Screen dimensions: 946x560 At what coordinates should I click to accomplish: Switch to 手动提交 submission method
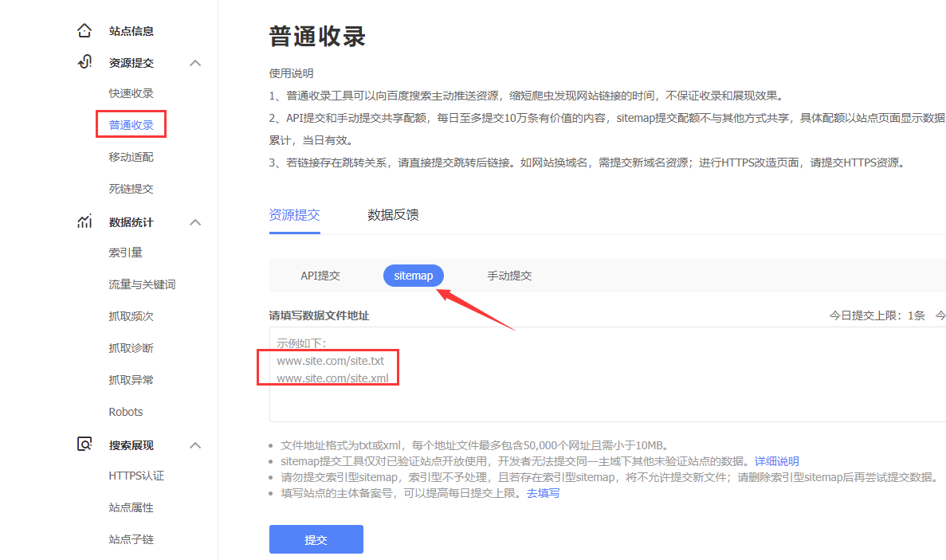(x=509, y=276)
